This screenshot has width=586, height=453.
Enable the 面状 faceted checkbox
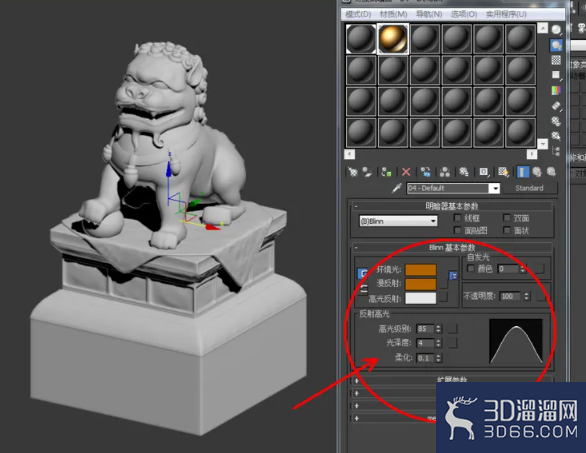507,230
